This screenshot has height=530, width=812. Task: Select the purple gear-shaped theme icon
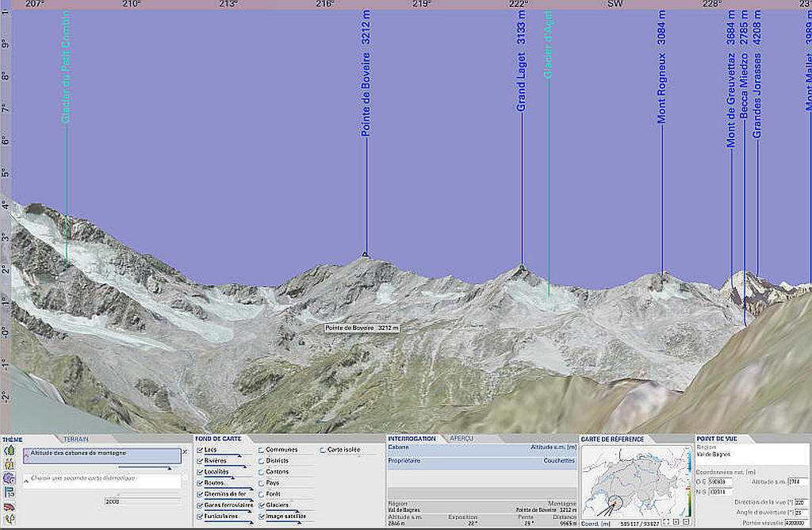coord(9,479)
